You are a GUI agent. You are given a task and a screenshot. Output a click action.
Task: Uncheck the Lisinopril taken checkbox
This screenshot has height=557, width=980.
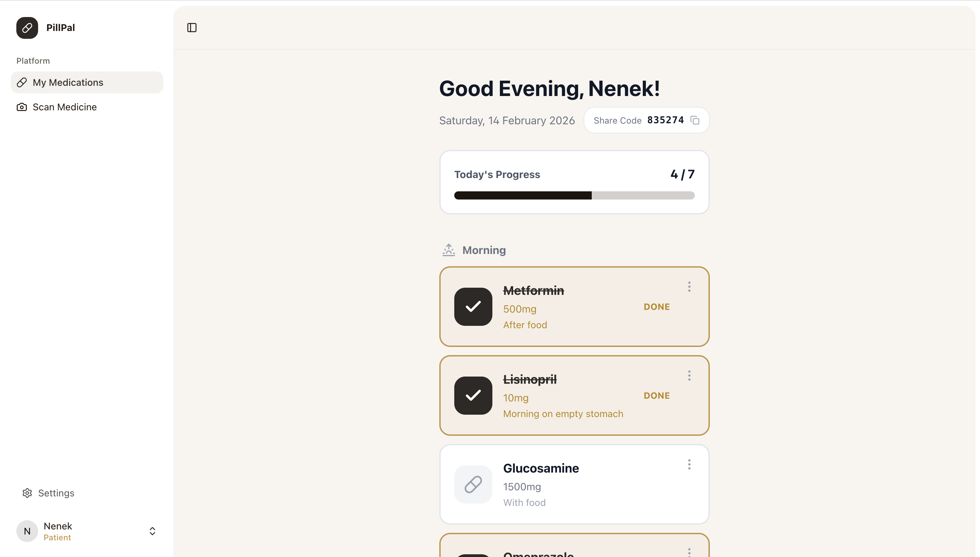[473, 396]
